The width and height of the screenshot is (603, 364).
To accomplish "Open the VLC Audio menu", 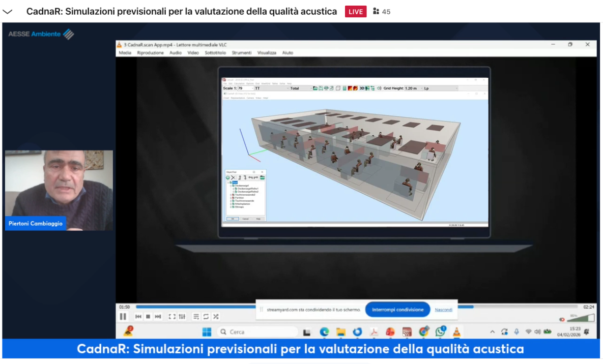I will pos(176,53).
